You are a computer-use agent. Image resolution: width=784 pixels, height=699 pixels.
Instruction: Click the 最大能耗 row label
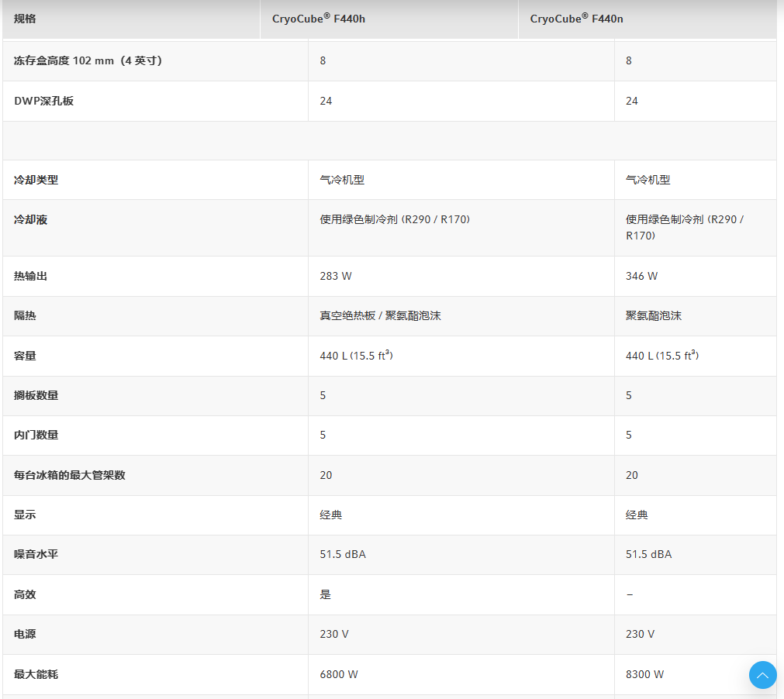(x=36, y=674)
